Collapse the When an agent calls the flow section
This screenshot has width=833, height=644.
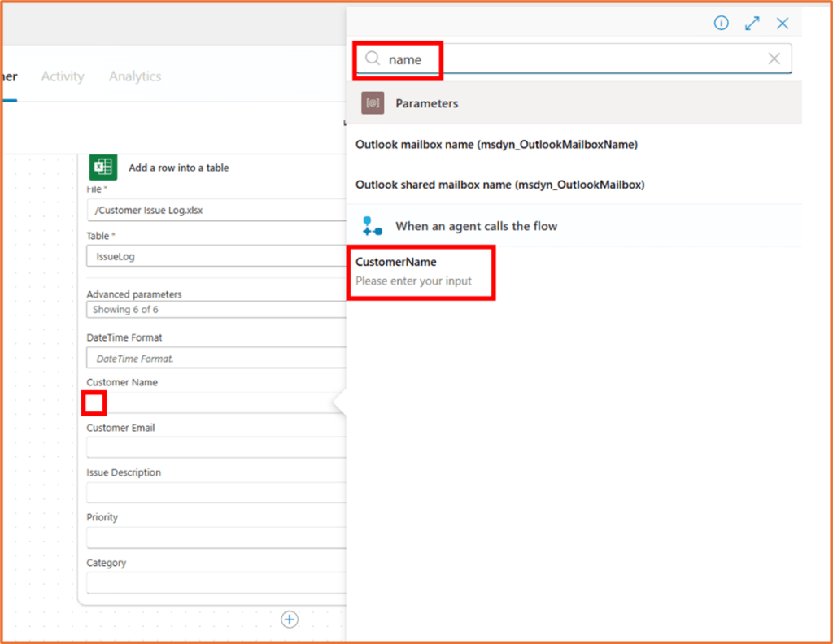click(x=476, y=226)
